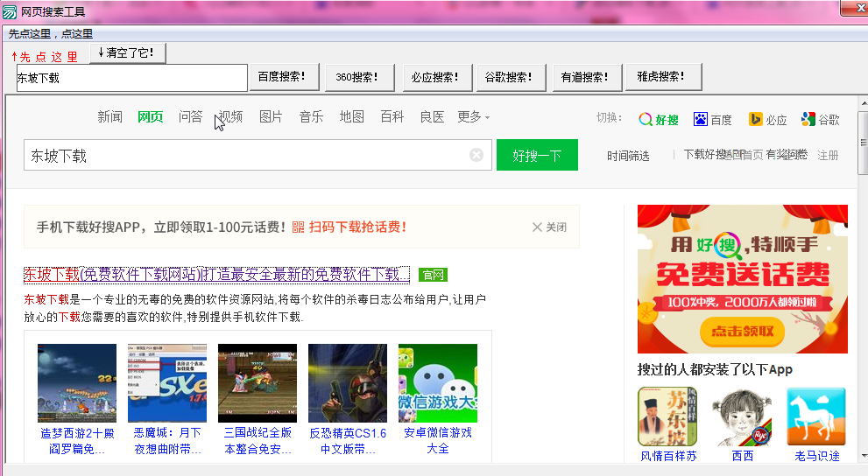
Task: Click the 恶魔城 SXe thumbnail
Action: click(x=167, y=383)
